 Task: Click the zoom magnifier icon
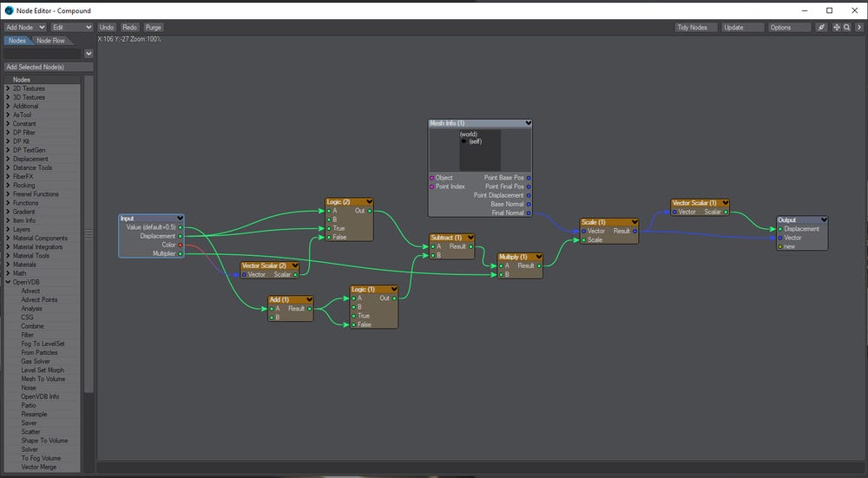click(x=847, y=27)
